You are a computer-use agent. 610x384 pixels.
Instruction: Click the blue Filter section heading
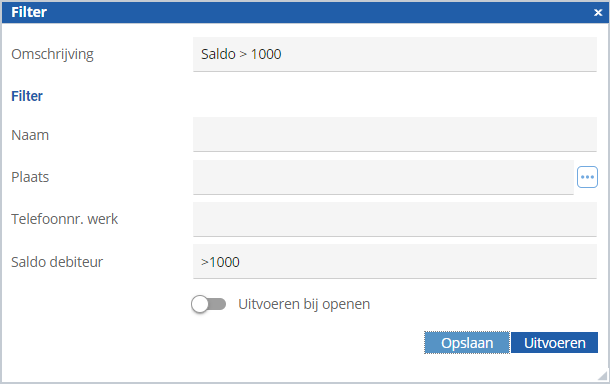click(27, 96)
